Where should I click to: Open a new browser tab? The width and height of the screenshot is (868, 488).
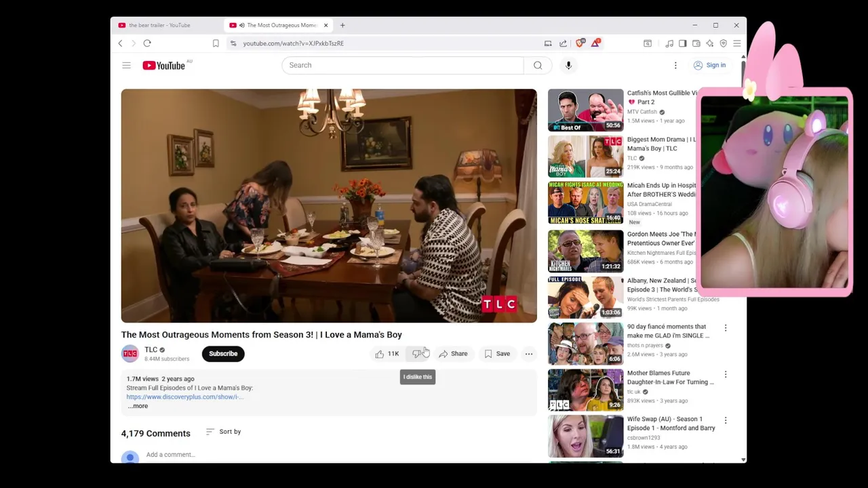tap(342, 25)
